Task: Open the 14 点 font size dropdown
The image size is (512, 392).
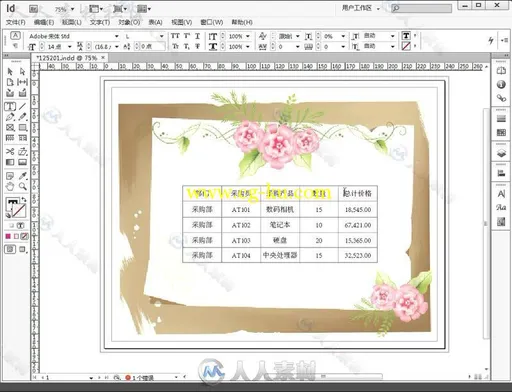Action: tap(70, 46)
